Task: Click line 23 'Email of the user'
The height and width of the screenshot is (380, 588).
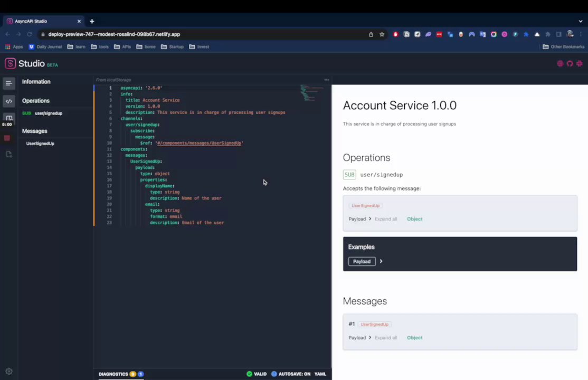Action: 203,223
